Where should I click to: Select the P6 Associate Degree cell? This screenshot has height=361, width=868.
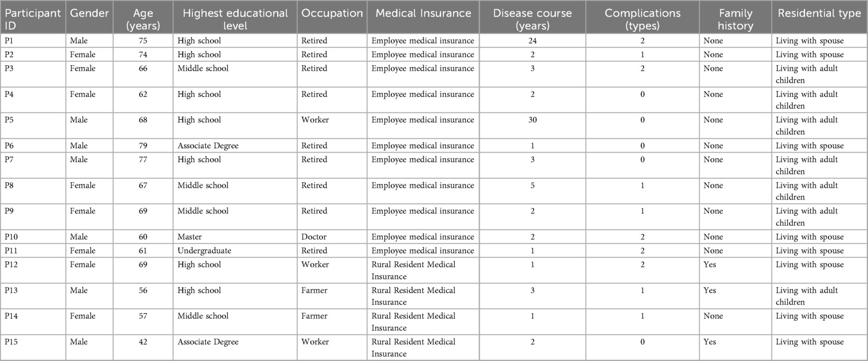pos(208,146)
